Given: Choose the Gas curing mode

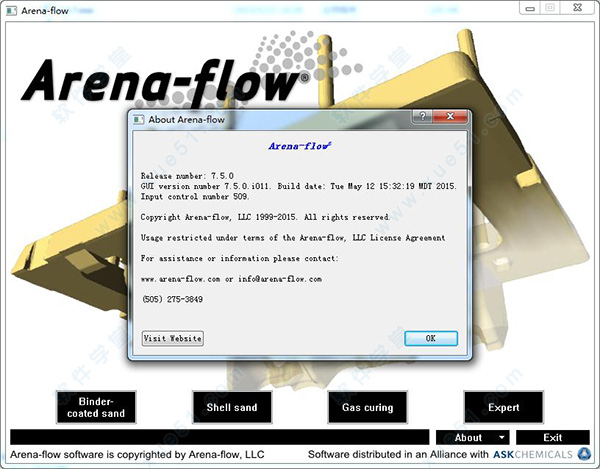Looking at the screenshot, I should [368, 407].
